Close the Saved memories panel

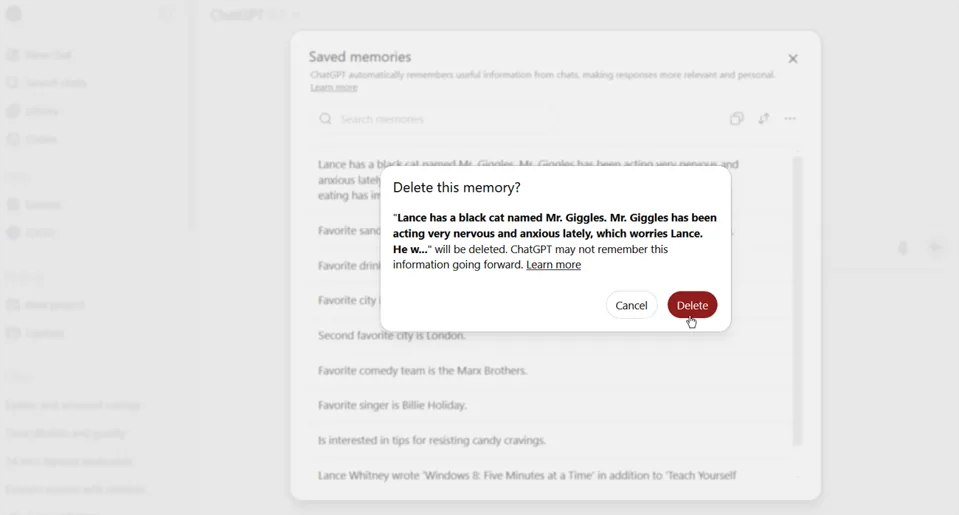[793, 59]
